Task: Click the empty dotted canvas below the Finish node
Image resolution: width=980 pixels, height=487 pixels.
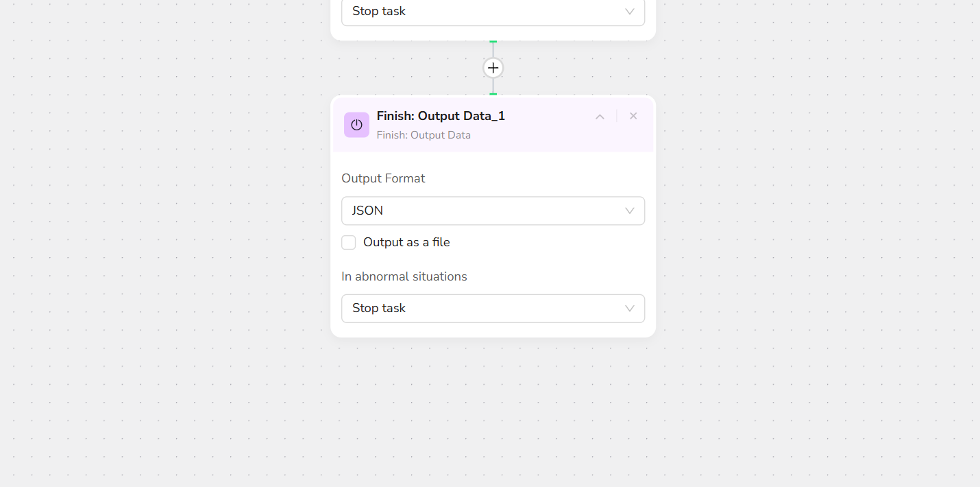Action: click(493, 412)
